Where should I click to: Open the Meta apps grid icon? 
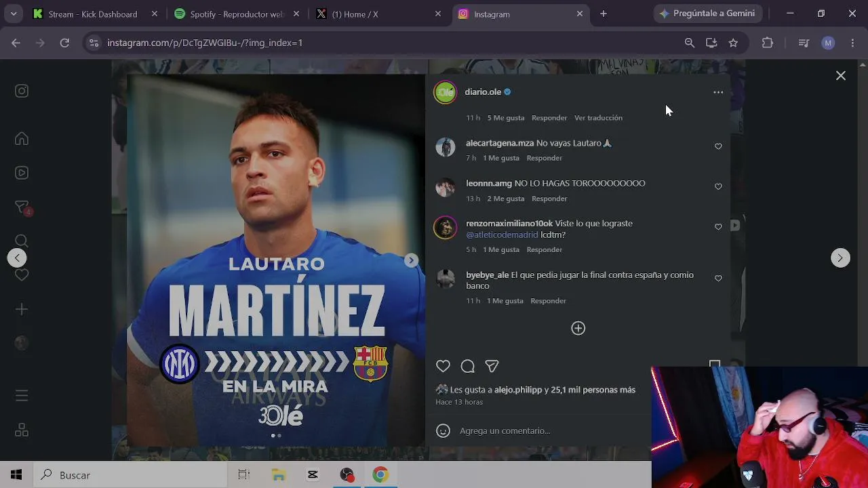click(x=22, y=430)
